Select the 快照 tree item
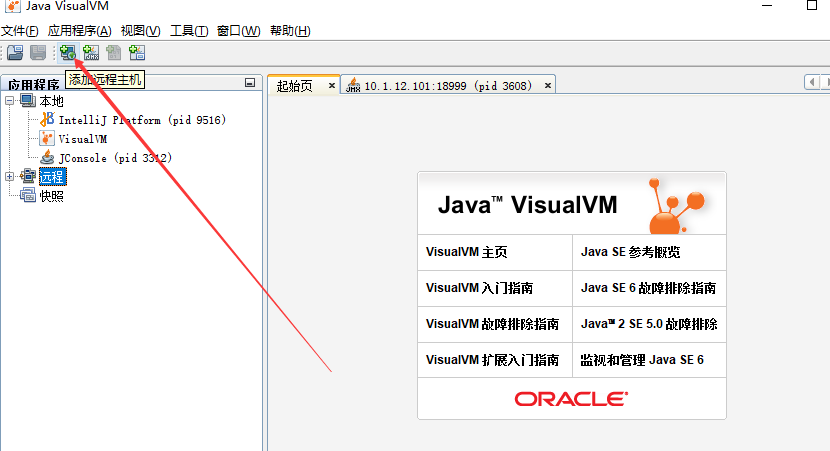The width and height of the screenshot is (830, 451). tap(52, 196)
